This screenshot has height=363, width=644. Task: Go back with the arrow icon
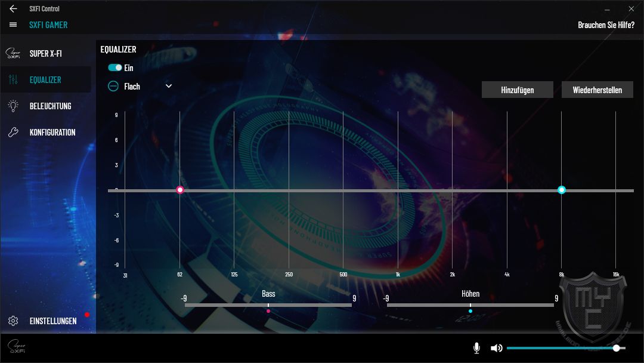pyautogui.click(x=13, y=8)
